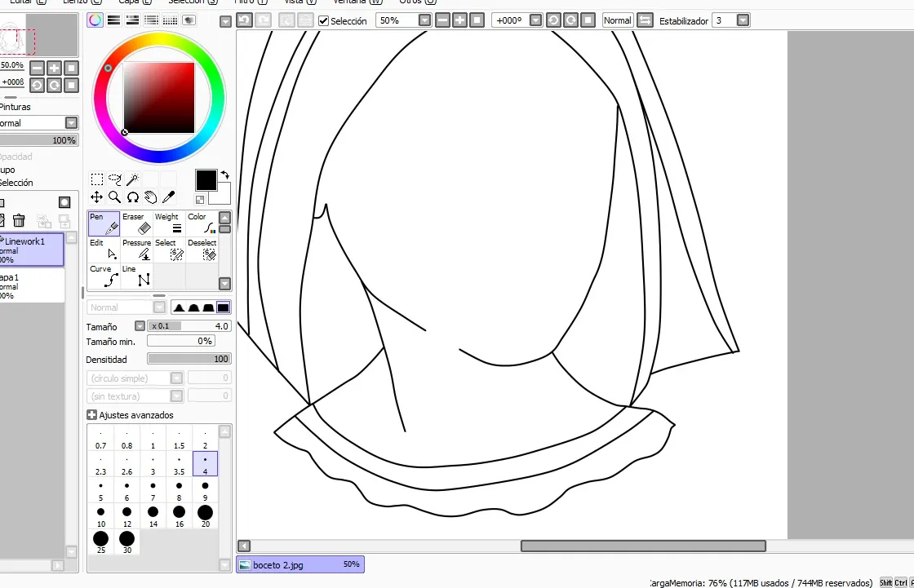Toggle the scratchpad panel
Viewport: 914px width, 588px height.
(189, 20)
